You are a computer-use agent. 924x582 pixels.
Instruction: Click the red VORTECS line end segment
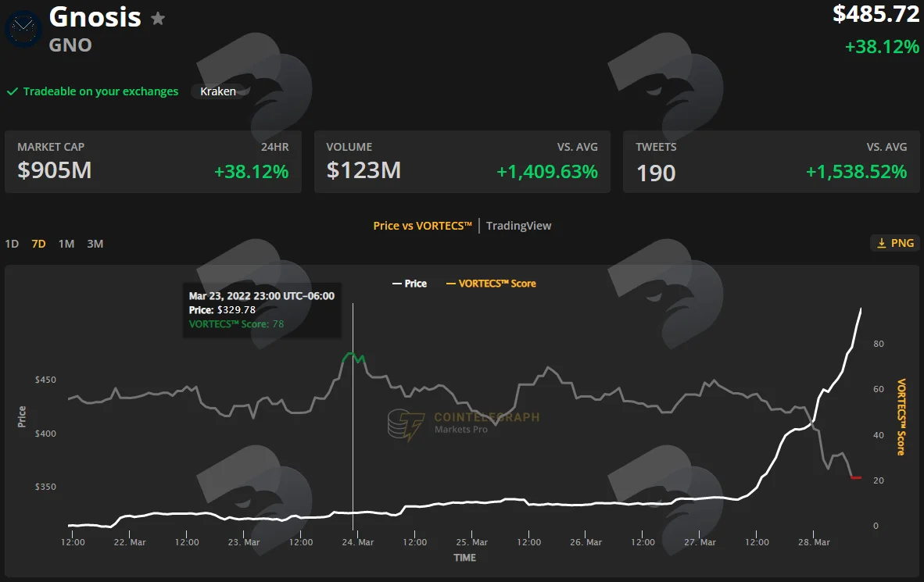pyautogui.click(x=856, y=478)
